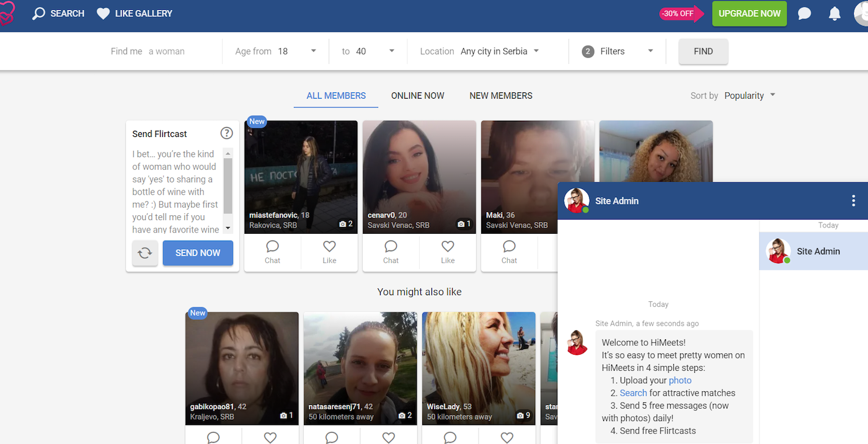Open the Flirtcast help question mark
This screenshot has height=444, width=868.
pos(227,133)
